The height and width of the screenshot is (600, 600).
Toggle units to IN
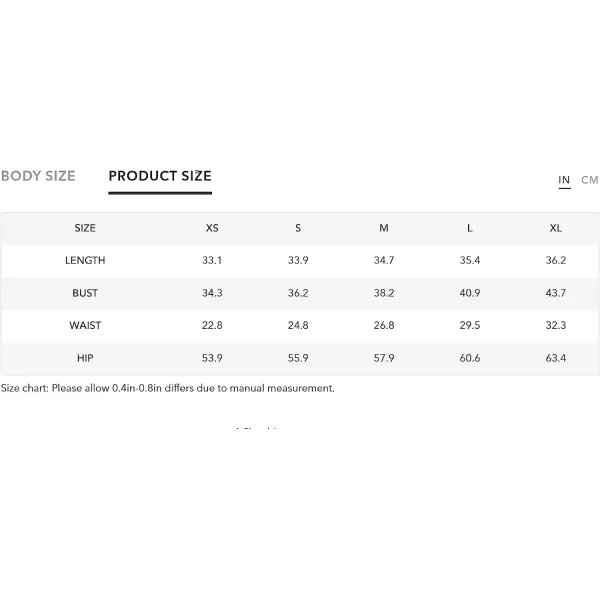(564, 180)
